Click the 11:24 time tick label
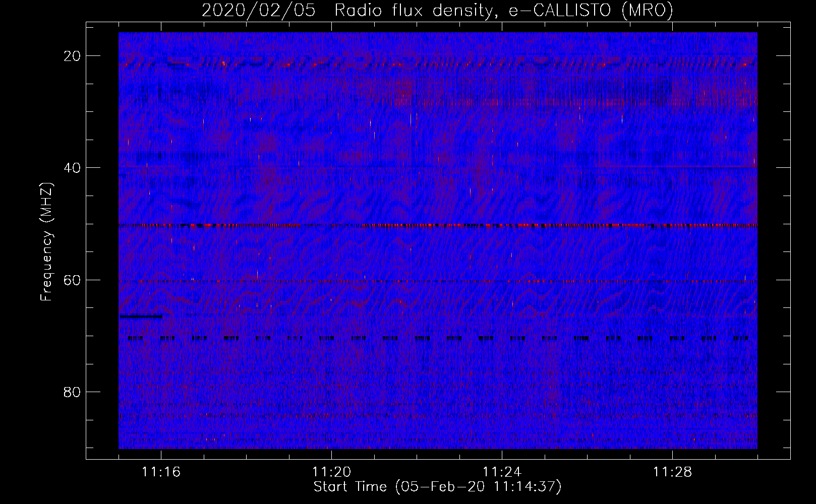The image size is (816, 504). (502, 472)
